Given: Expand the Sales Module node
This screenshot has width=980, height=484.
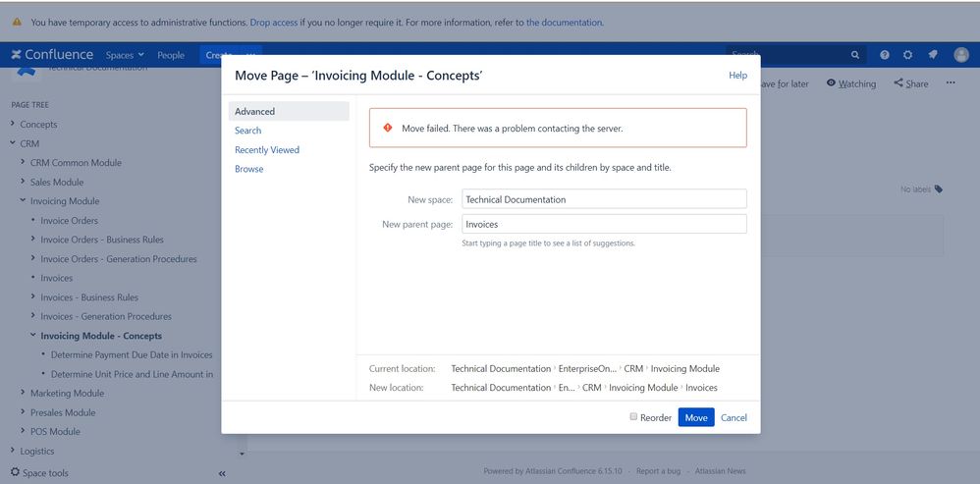Looking at the screenshot, I should point(23,181).
